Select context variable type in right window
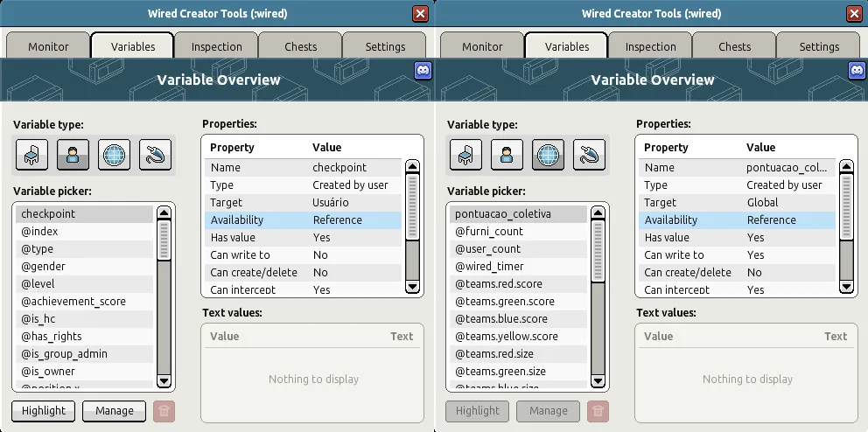Viewport: 868px width, 432px height. pyautogui.click(x=590, y=154)
